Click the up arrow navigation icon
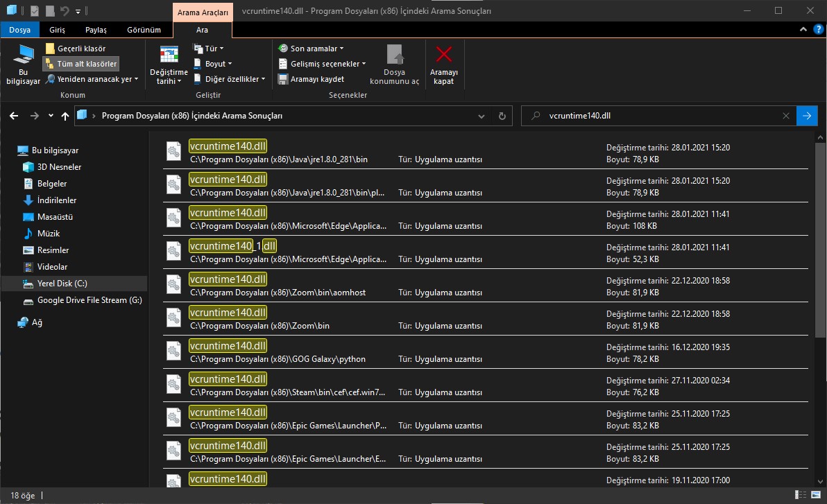The width and height of the screenshot is (827, 504). (x=65, y=116)
